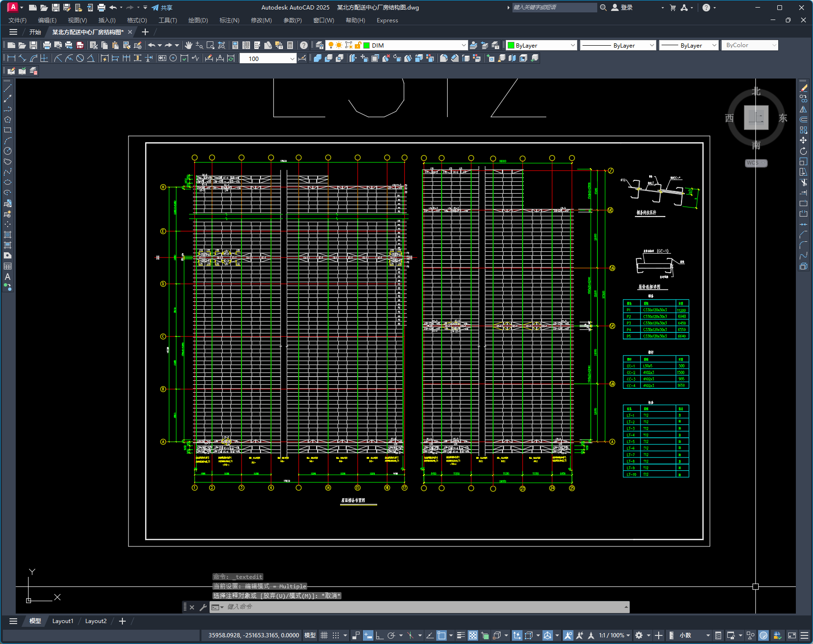Click the 模型 model space button in status bar
The height and width of the screenshot is (644, 813).
pyautogui.click(x=310, y=635)
